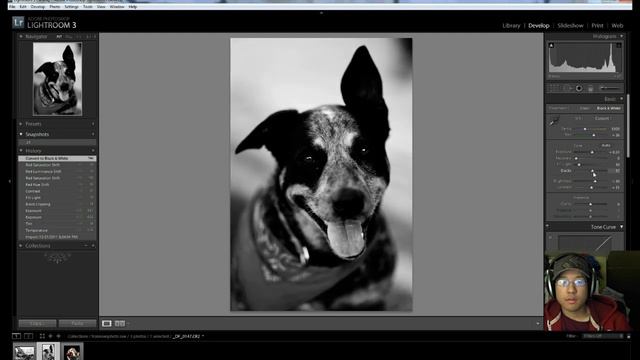This screenshot has width=640, height=360.
Task: Remove collection with Collections minus icon
Action: pos(86,246)
